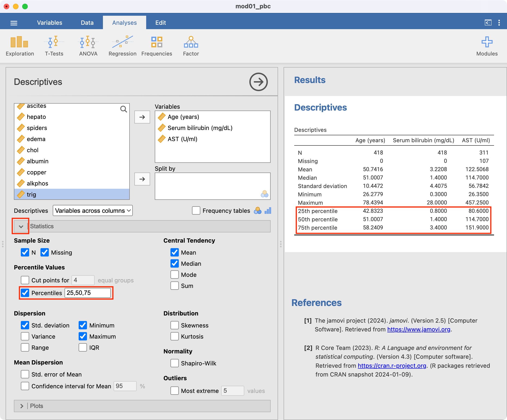Click the search icon in variable list
This screenshot has height=420, width=507.
(x=123, y=109)
